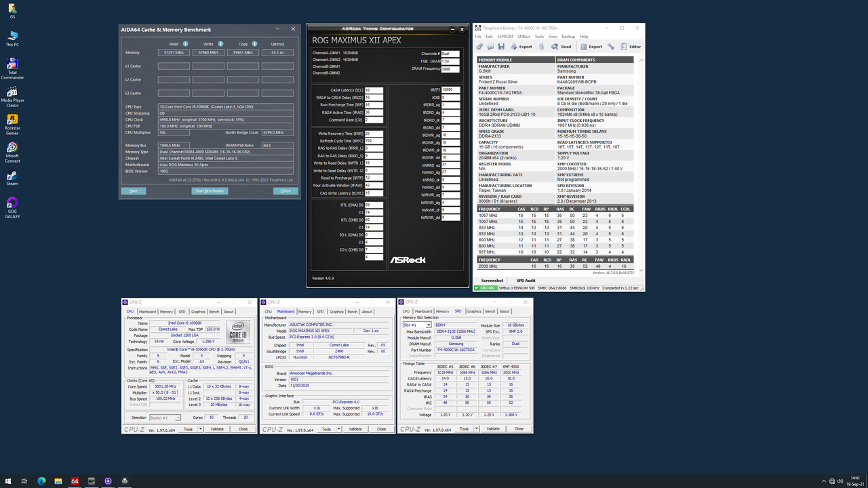
Task: Open Media Player Classic desktop icon
Action: [12, 97]
